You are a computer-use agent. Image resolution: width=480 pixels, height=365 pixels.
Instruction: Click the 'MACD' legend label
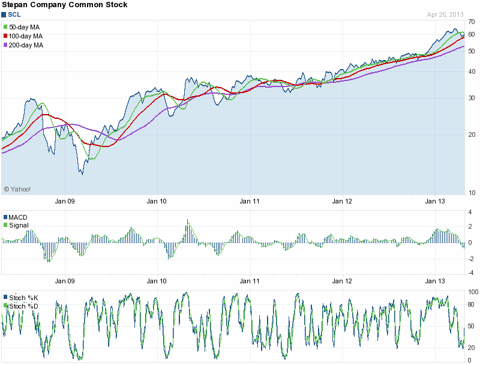18,217
